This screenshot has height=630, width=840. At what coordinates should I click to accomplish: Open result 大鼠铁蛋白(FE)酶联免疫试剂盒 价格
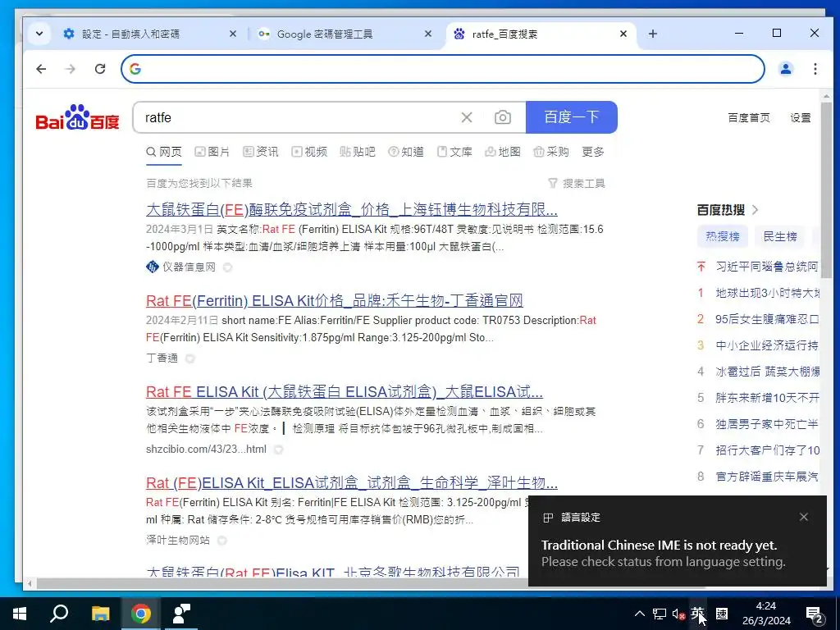[351, 209]
